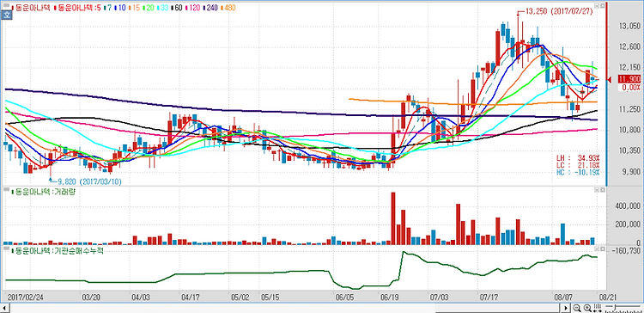This screenshot has height=313, width=644.
Task: Zoom in the chart with the plus magnifier
Action: [x=587, y=308]
